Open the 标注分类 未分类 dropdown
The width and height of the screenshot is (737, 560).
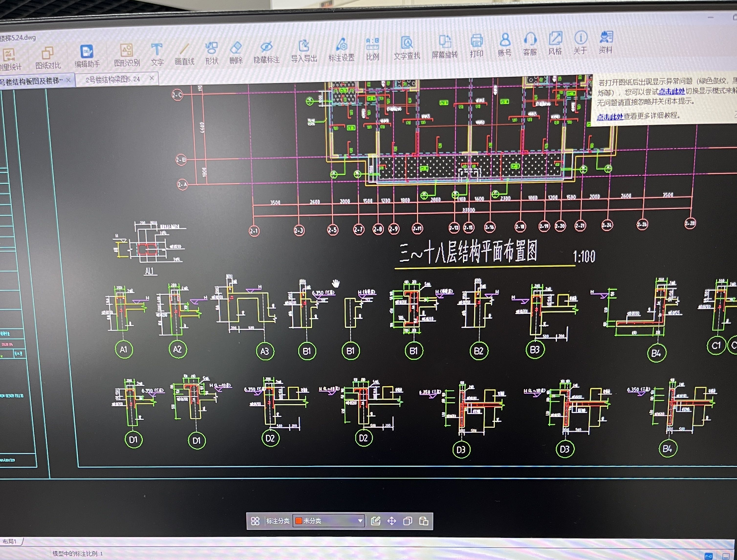coord(328,521)
